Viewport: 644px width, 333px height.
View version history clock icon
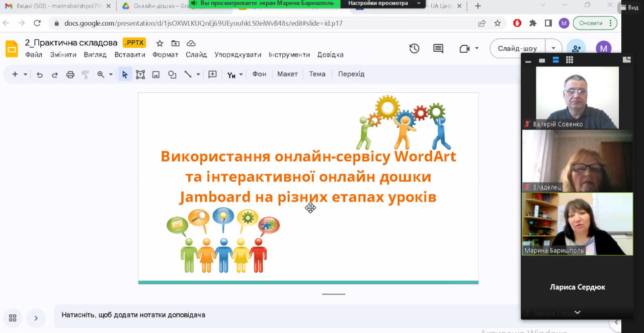point(414,48)
